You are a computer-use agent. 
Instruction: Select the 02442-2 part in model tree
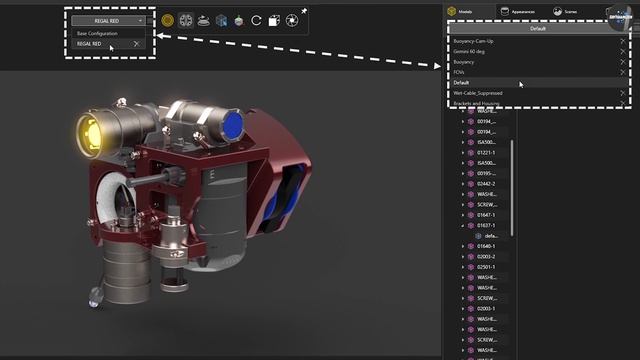tap(486, 184)
